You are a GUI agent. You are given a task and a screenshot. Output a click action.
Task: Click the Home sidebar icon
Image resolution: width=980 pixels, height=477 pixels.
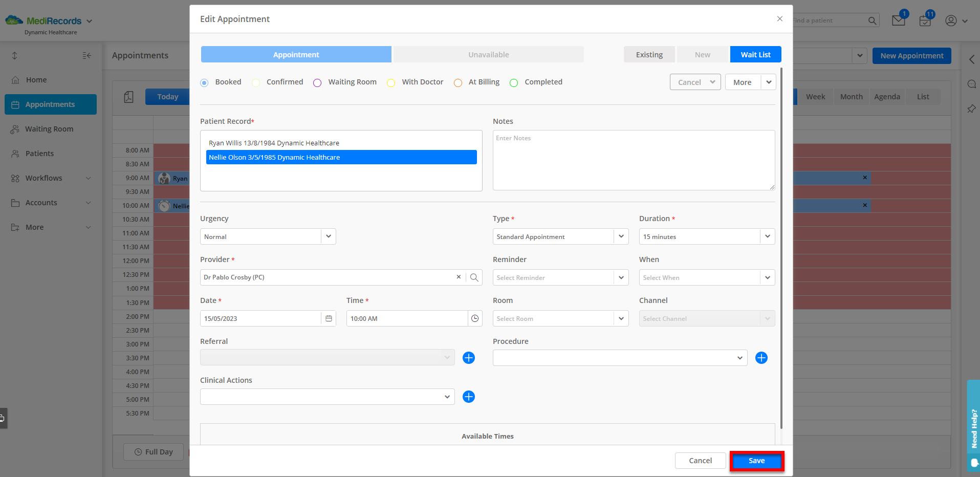click(x=15, y=80)
